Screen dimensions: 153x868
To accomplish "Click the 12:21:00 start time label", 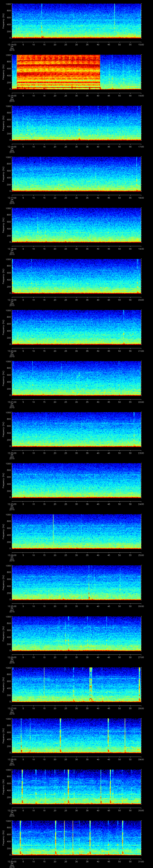I will 12,402.
